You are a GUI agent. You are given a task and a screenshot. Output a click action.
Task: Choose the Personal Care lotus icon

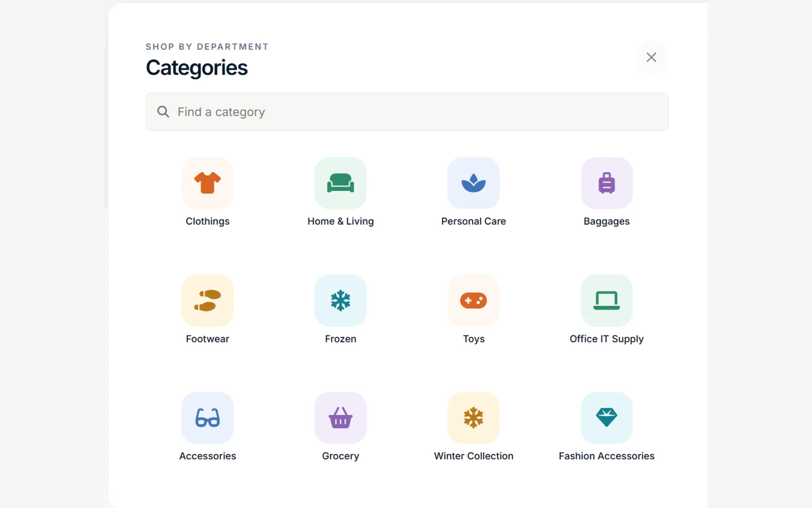tap(473, 183)
